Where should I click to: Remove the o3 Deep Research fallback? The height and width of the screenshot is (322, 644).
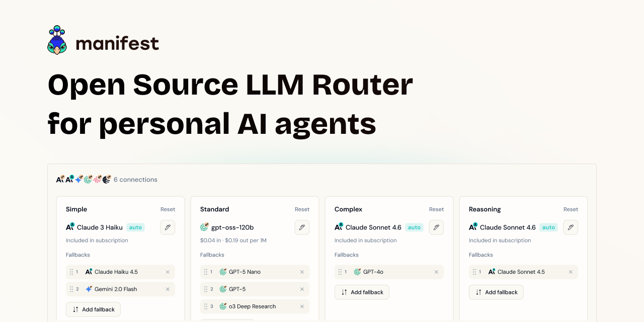[302, 306]
